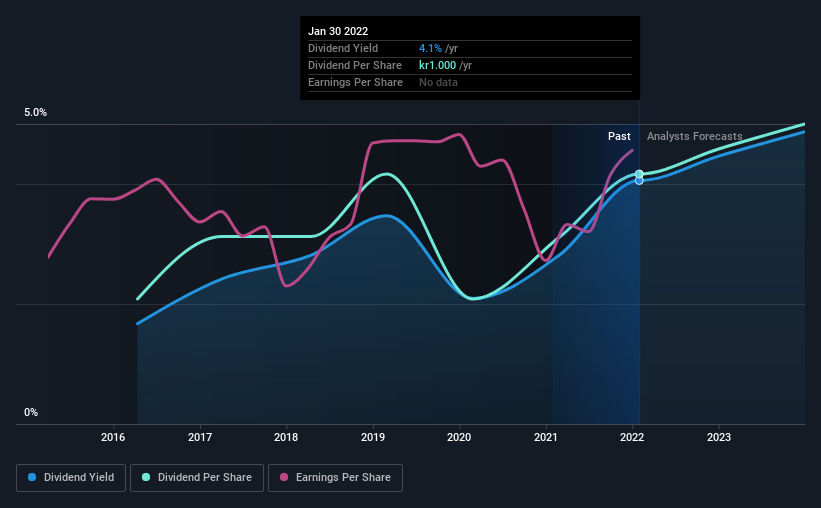Click the 2023 x-axis label

tap(719, 437)
